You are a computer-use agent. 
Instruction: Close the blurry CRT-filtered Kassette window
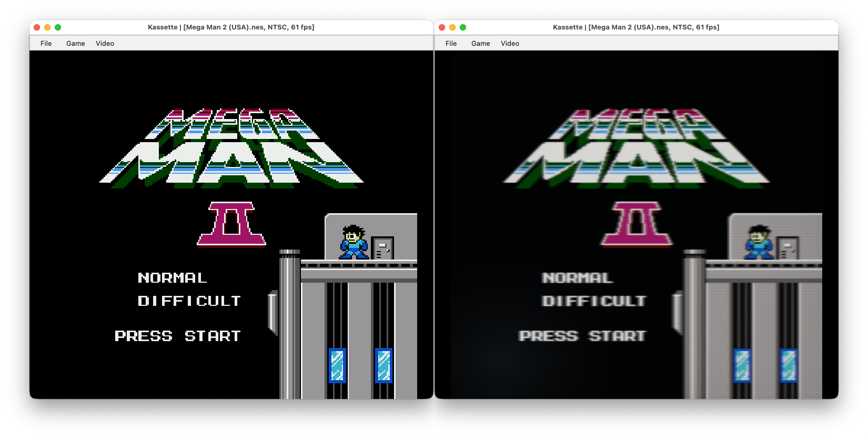pyautogui.click(x=442, y=27)
